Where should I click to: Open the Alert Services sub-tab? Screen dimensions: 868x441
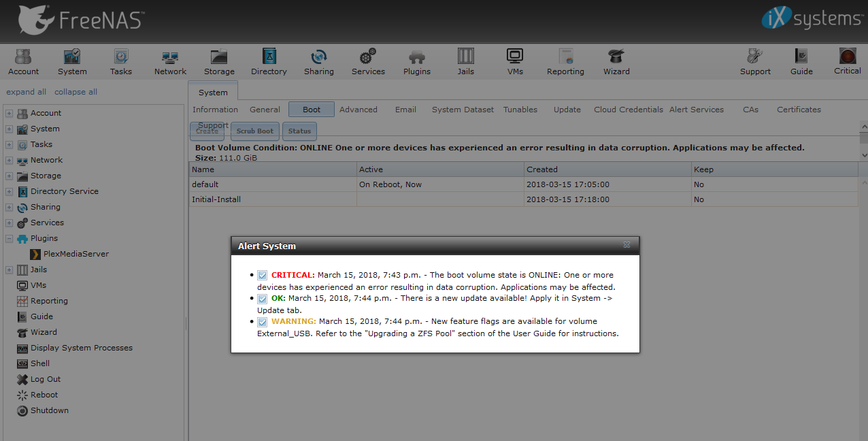[697, 110]
